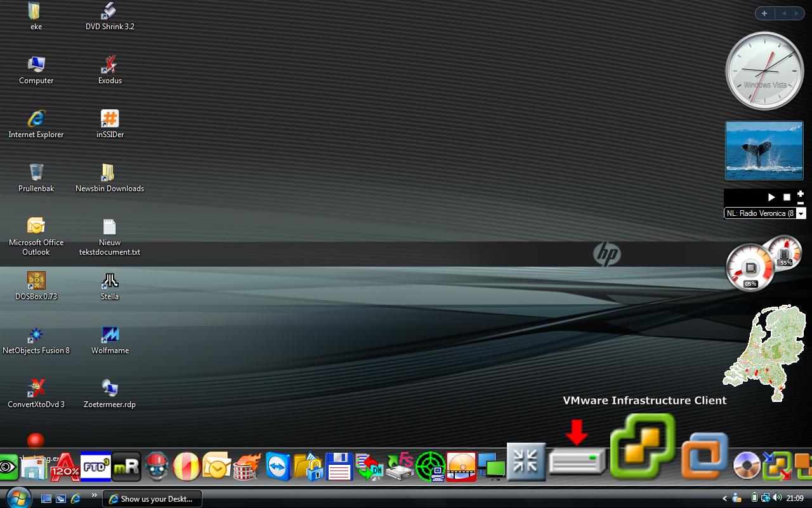The image size is (812, 508).
Task: Launch the inSSIDer shortcut
Action: (x=110, y=124)
